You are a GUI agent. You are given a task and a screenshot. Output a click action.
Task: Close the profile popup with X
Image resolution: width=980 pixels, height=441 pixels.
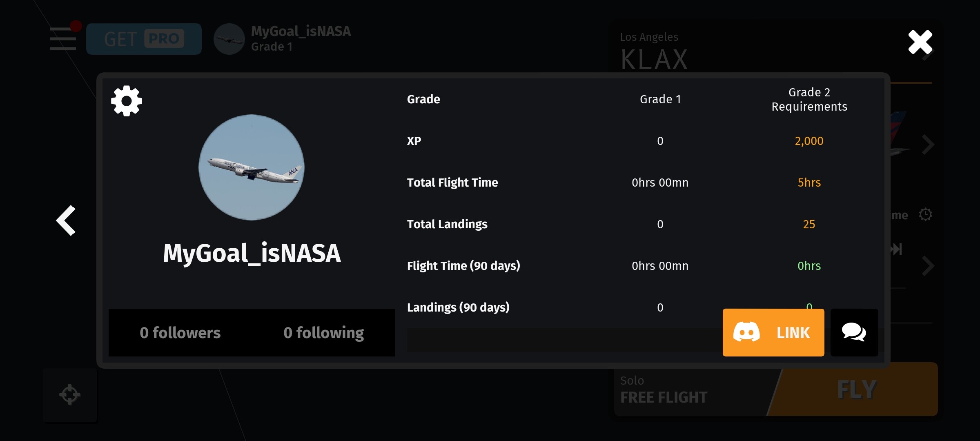coord(920,42)
